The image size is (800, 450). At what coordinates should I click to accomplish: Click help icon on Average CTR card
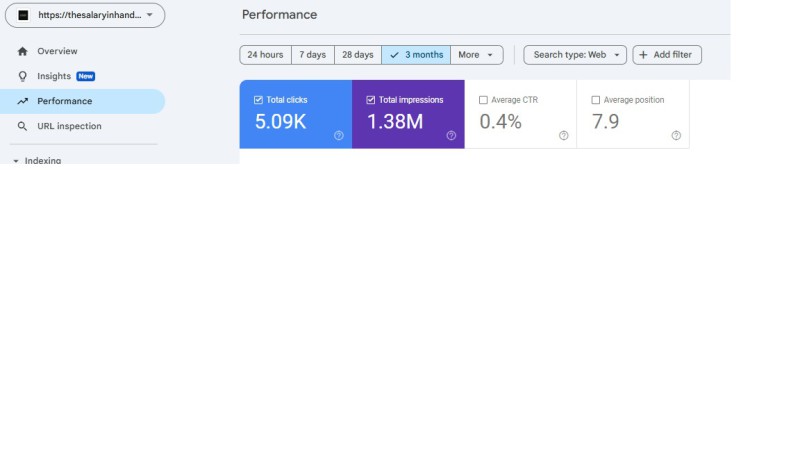point(564,135)
